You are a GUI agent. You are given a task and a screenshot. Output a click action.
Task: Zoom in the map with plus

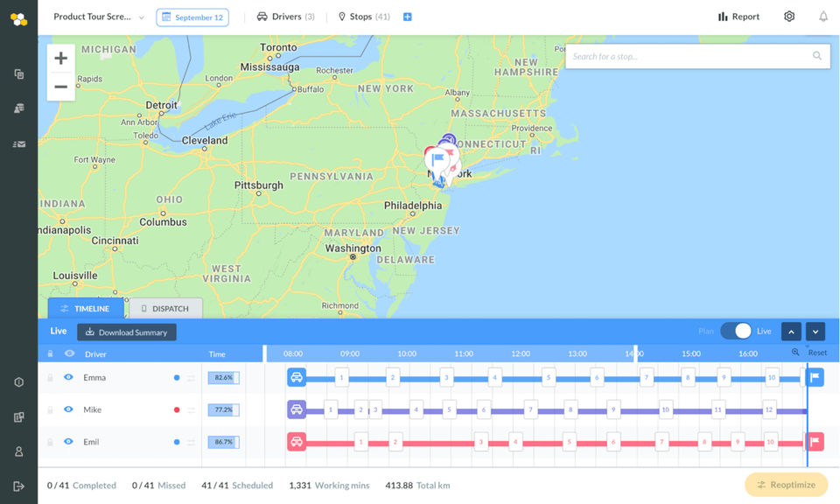[x=61, y=58]
